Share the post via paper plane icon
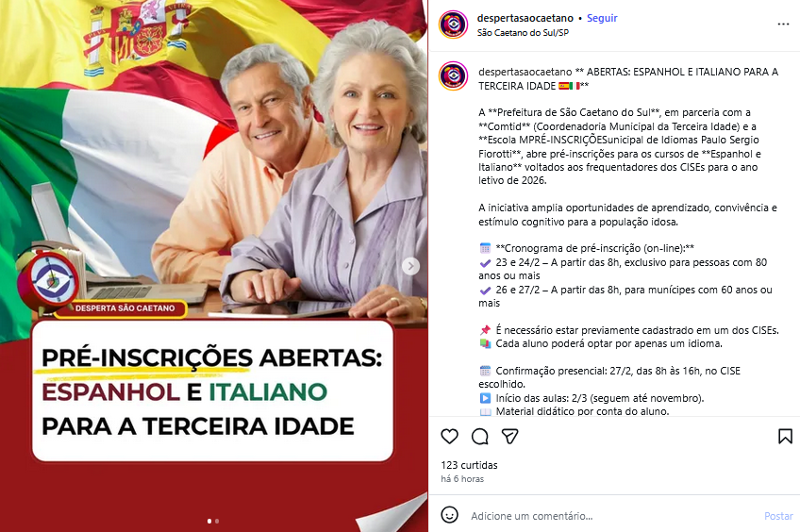This screenshot has height=532, width=800. 509,437
